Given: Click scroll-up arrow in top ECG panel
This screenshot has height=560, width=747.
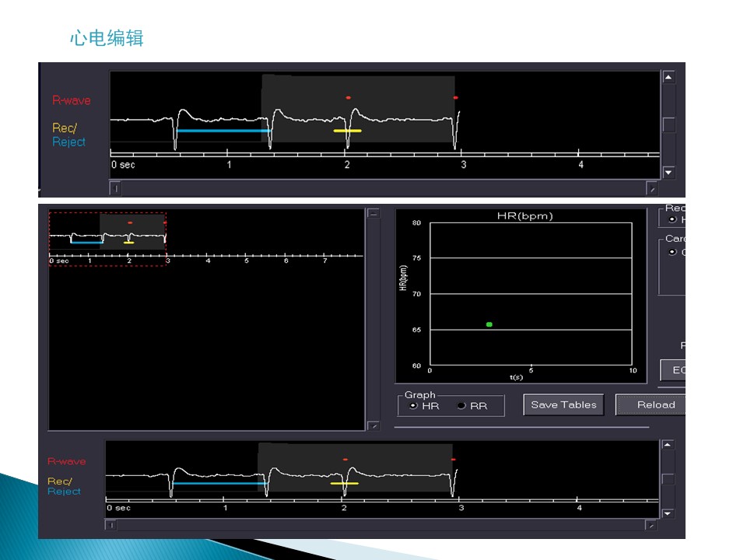Looking at the screenshot, I should [668, 77].
